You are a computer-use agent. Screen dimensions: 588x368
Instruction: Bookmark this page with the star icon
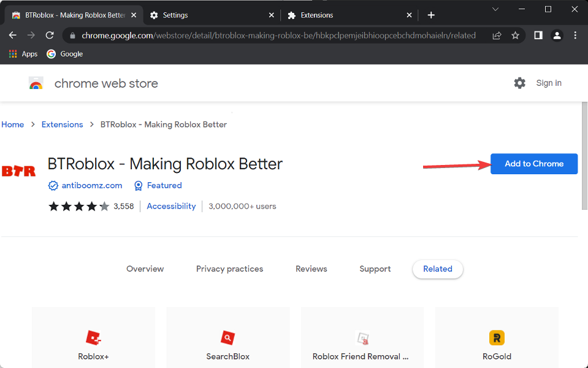tap(515, 36)
